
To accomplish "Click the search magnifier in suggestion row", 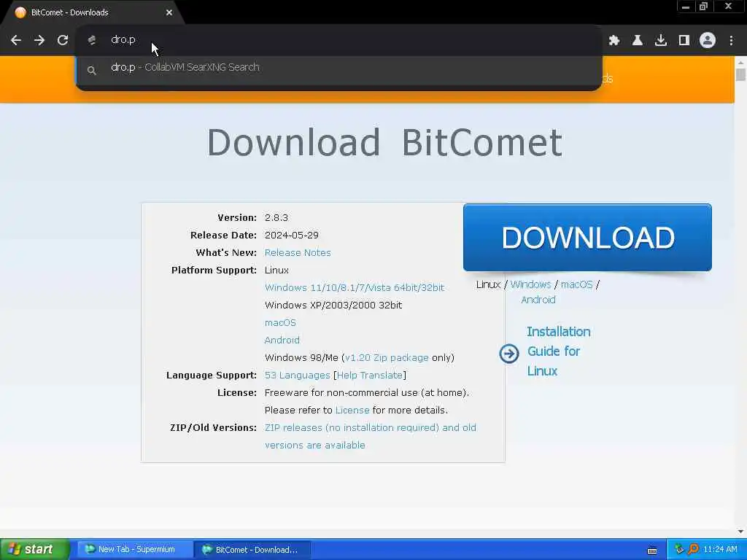I will coord(92,71).
